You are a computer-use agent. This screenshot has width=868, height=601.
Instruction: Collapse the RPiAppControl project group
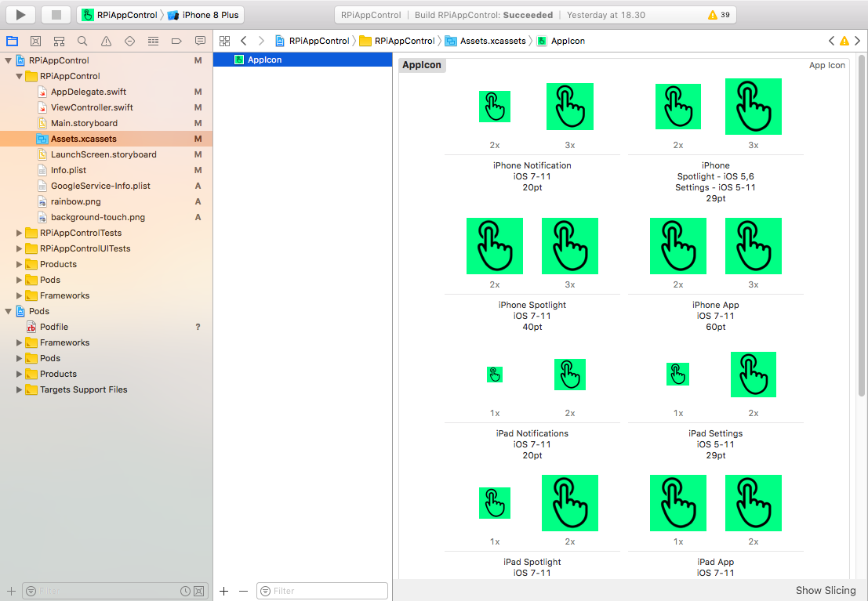click(x=8, y=60)
